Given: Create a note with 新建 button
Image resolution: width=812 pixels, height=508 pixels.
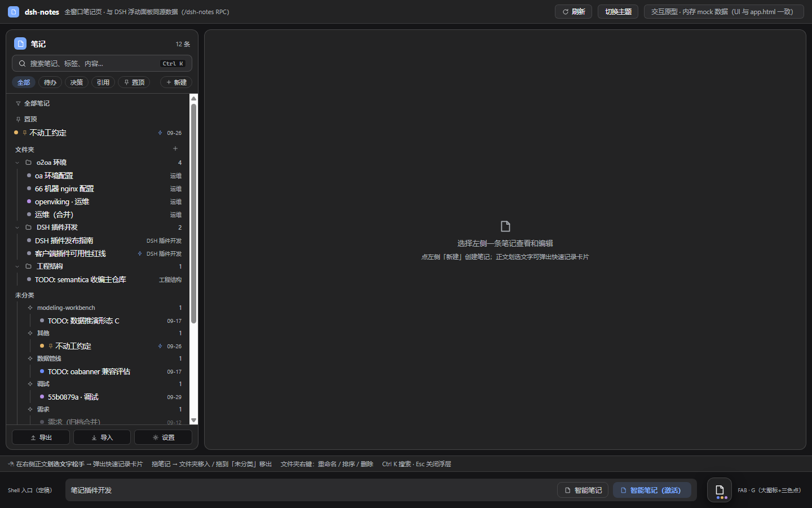Looking at the screenshot, I should point(176,82).
